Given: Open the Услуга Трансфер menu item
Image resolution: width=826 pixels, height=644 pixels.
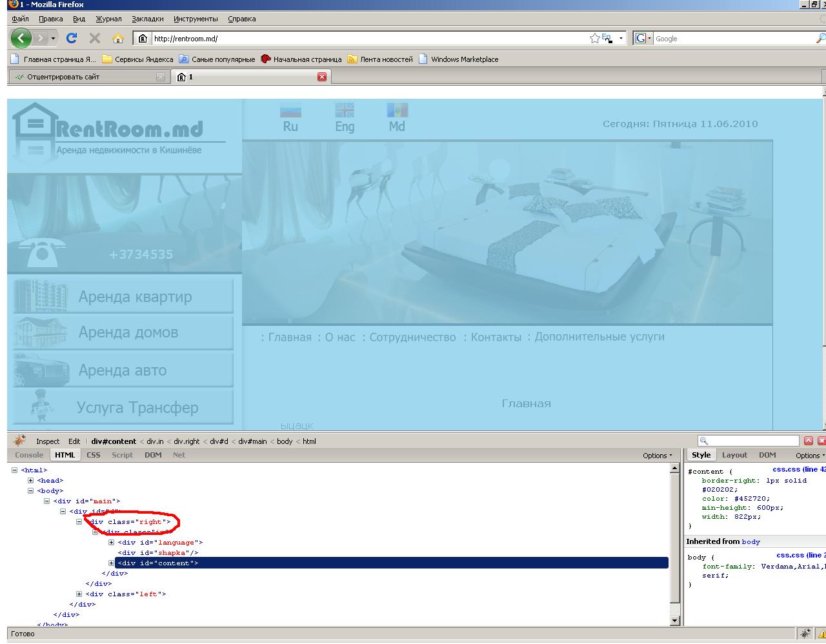Looking at the screenshot, I should [x=123, y=407].
